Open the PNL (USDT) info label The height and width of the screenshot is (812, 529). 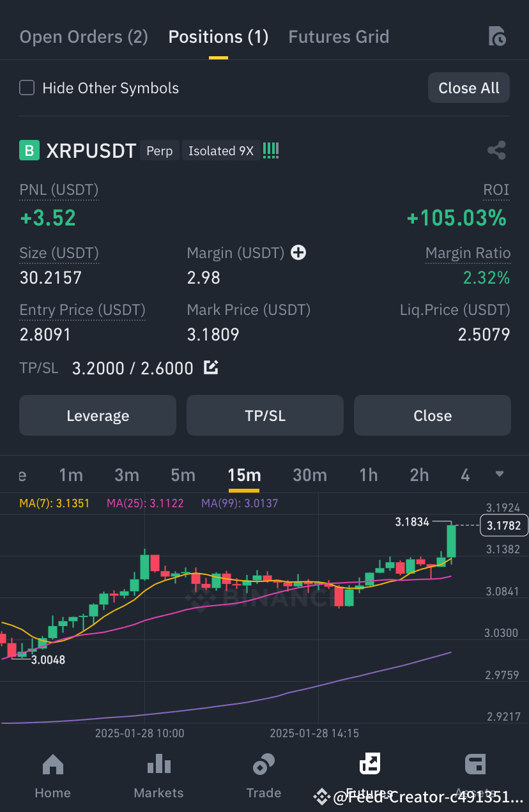pyautogui.click(x=58, y=190)
